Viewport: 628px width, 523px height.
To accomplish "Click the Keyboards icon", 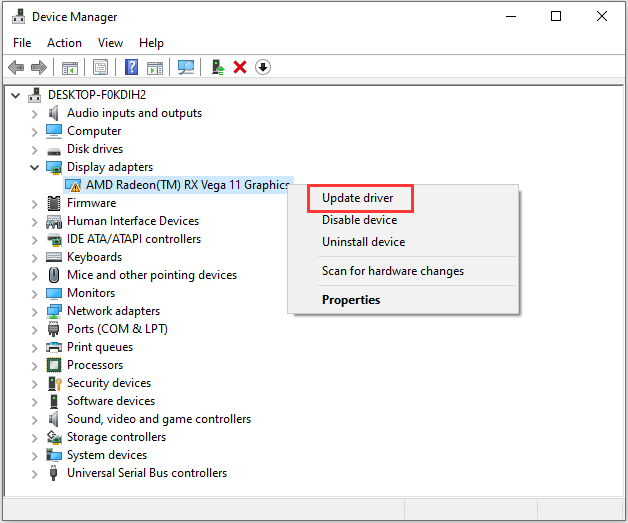I will [x=54, y=257].
